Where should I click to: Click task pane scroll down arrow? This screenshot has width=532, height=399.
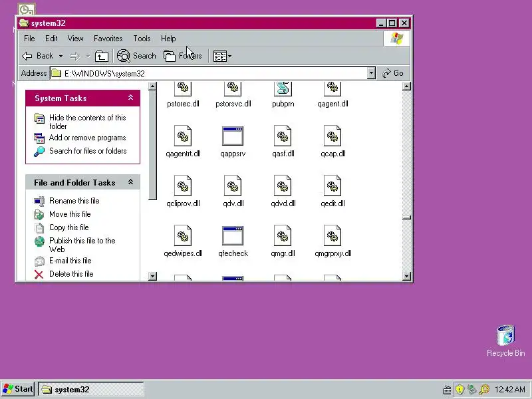(x=153, y=276)
